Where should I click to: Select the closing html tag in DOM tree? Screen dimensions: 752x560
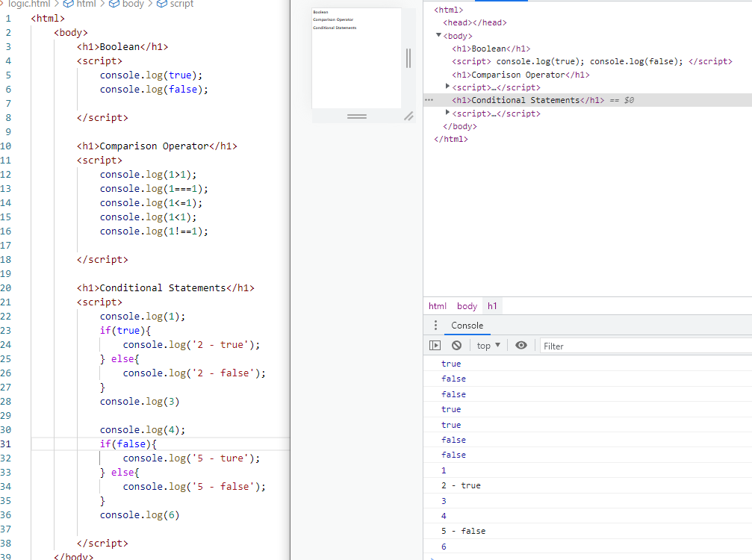tap(451, 139)
